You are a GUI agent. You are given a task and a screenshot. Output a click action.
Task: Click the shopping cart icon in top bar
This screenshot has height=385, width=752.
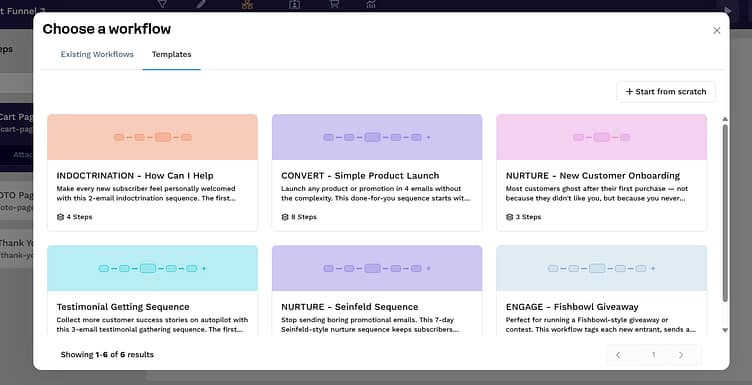click(334, 4)
